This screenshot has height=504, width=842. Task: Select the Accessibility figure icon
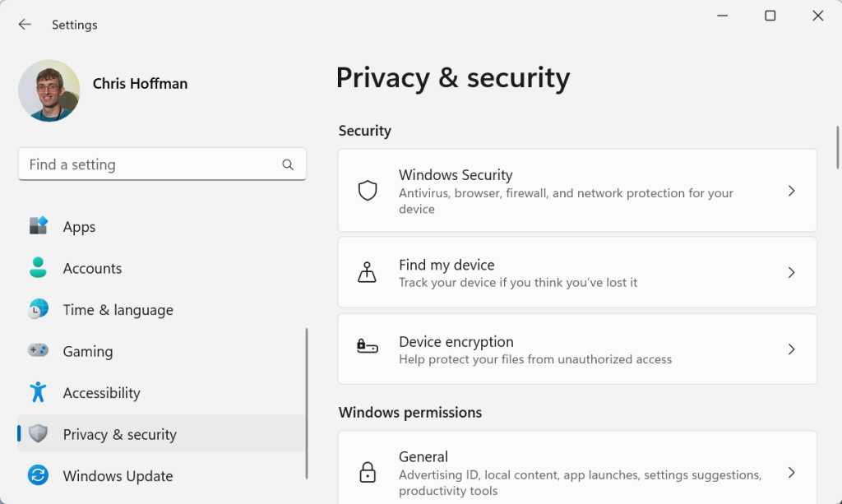(38, 393)
